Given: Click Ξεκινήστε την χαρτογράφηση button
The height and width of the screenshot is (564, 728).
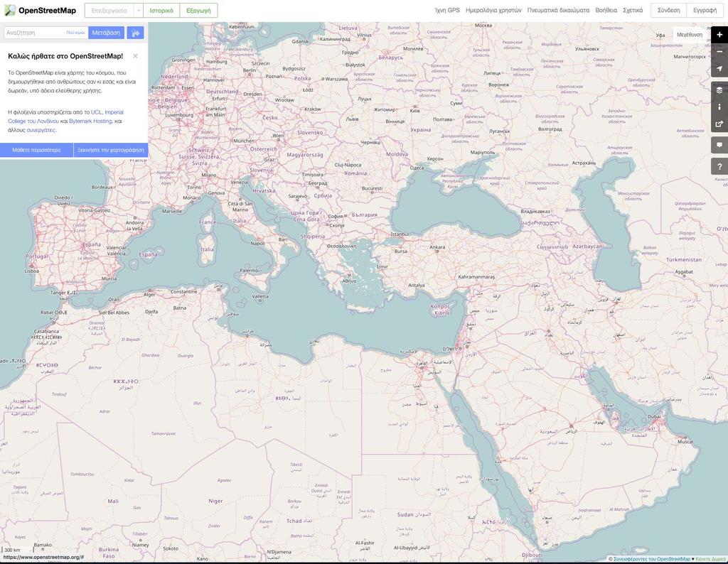Looking at the screenshot, I should click(x=111, y=151).
